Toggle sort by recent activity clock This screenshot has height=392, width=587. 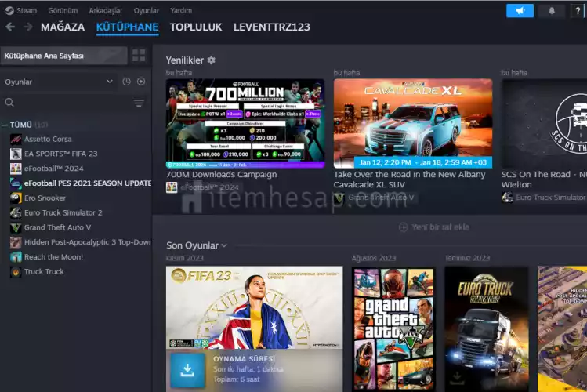[126, 82]
